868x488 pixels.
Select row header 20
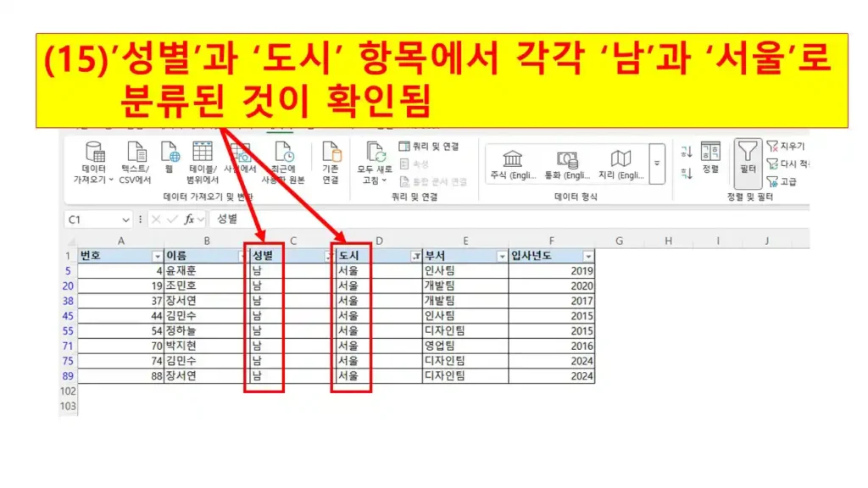68,286
